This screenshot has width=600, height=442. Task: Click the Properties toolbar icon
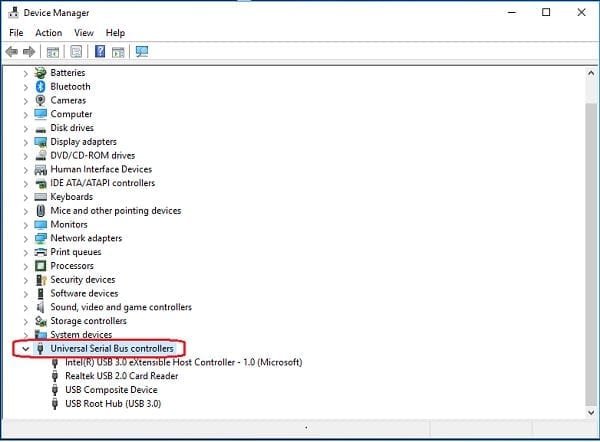click(x=76, y=52)
